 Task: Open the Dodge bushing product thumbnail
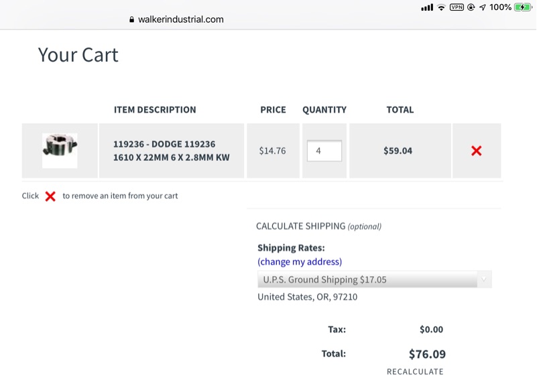coord(60,150)
